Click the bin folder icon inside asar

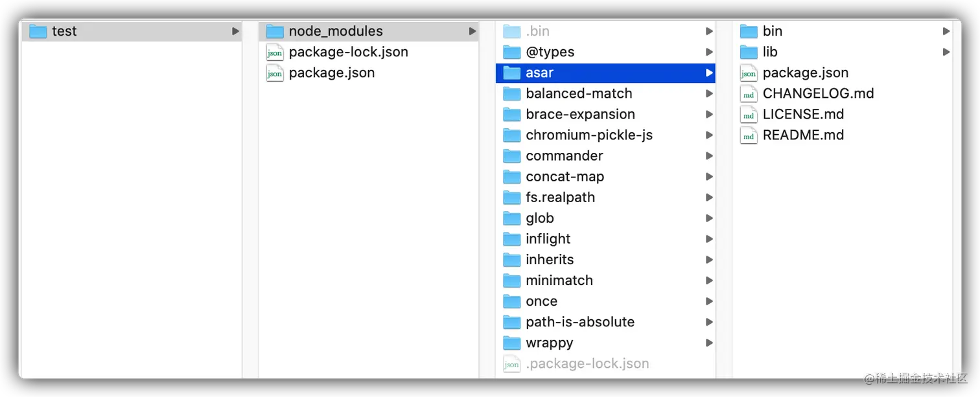[749, 31]
